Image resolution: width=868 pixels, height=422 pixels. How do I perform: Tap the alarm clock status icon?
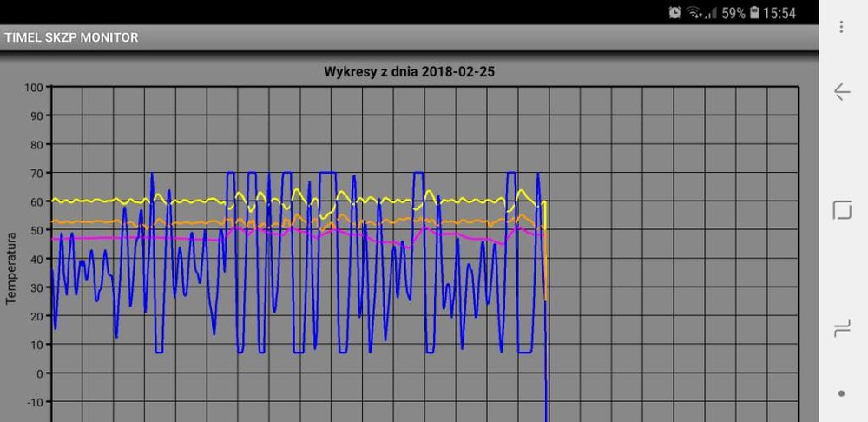(x=674, y=13)
